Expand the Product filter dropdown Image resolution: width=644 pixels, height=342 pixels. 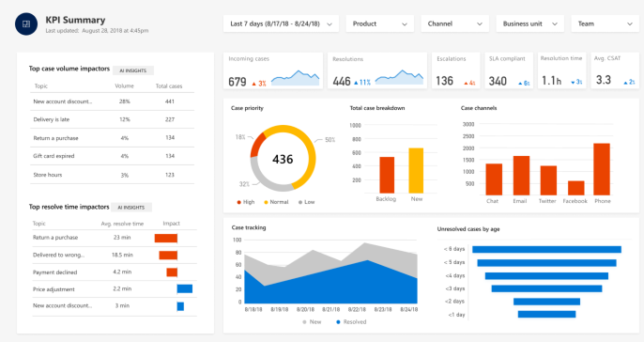380,23
